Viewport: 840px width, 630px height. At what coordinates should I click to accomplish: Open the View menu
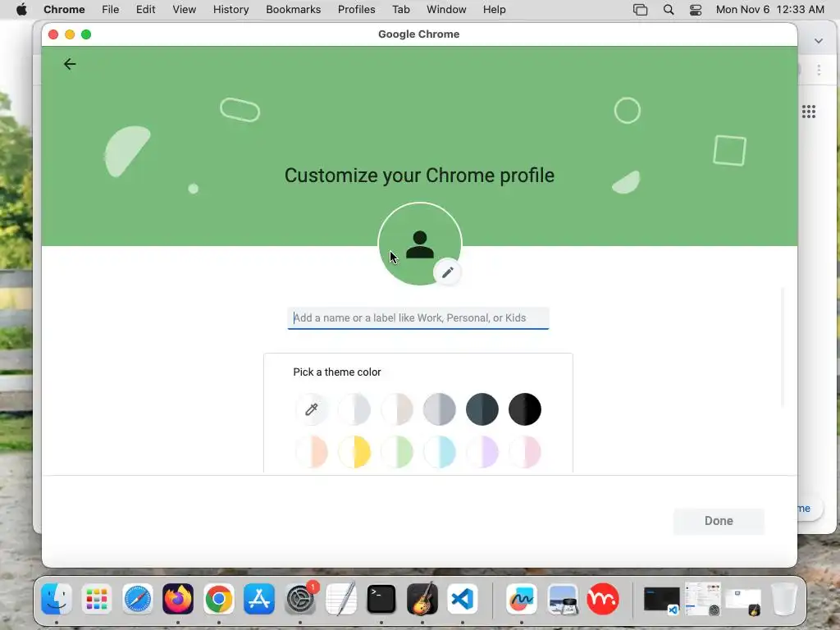(x=185, y=10)
